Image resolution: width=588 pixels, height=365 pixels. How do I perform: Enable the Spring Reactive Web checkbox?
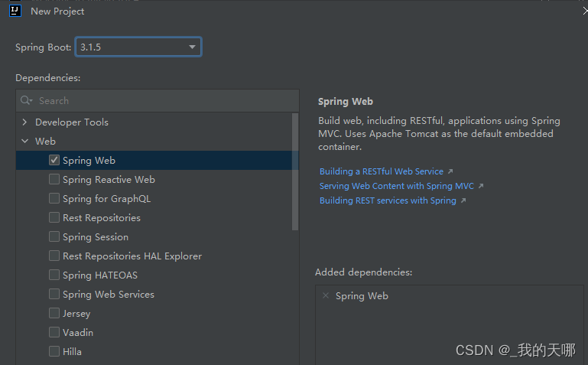[54, 179]
